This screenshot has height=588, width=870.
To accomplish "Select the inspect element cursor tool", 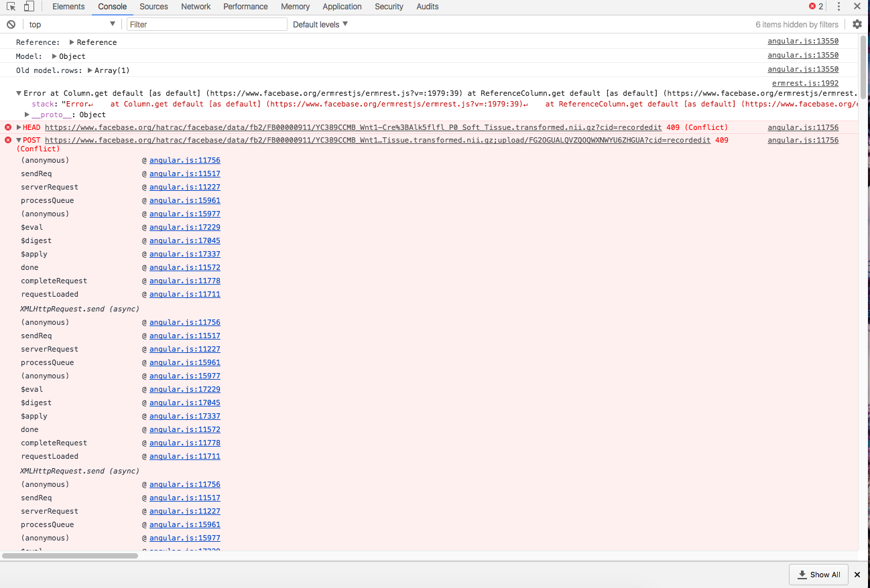I will pos(10,6).
